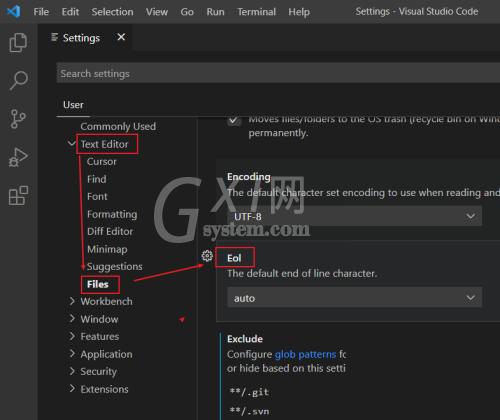
Task: Open the Source Control view icon
Action: (x=18, y=119)
